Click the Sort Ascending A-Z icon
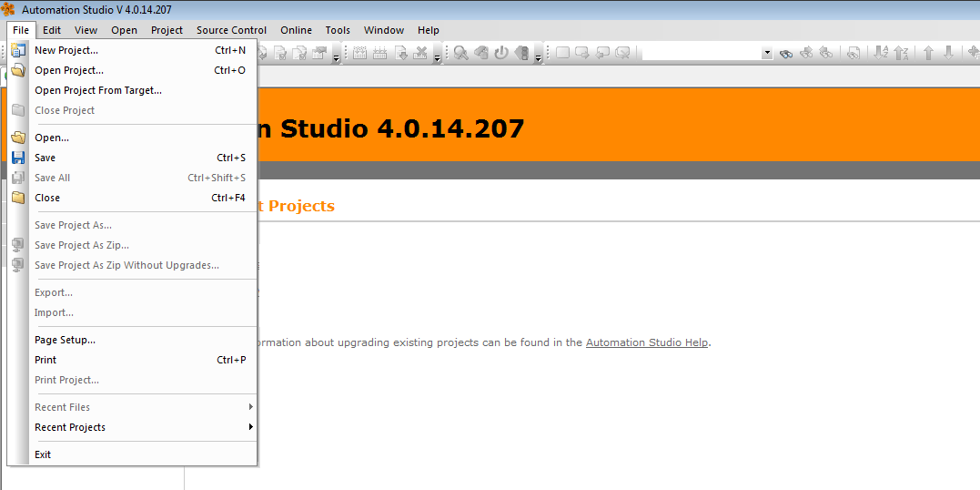The width and height of the screenshot is (980, 490). [881, 53]
